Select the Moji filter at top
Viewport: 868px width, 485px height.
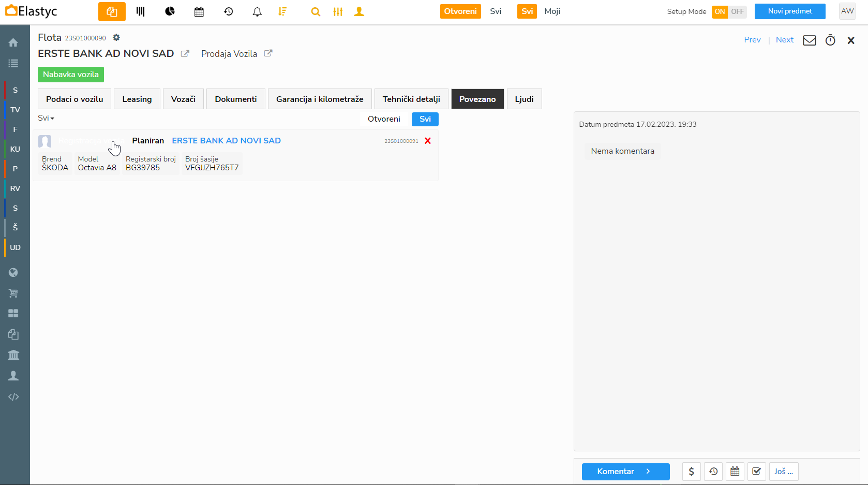point(552,11)
